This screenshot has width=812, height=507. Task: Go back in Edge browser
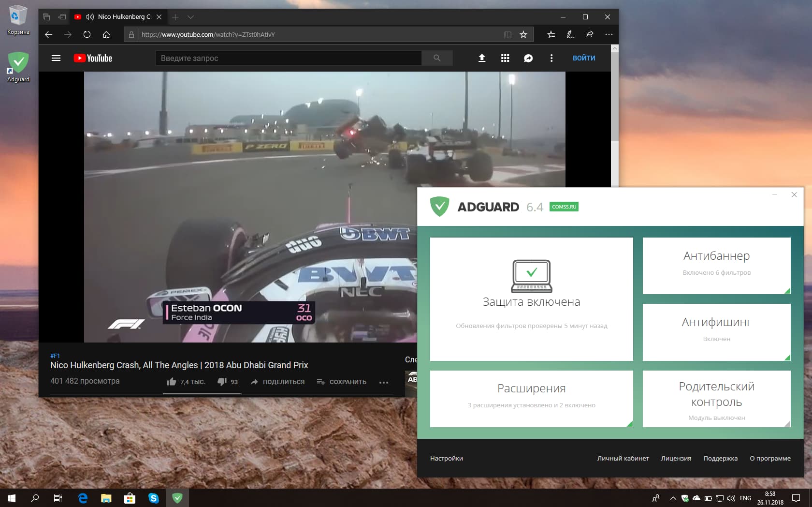click(48, 34)
